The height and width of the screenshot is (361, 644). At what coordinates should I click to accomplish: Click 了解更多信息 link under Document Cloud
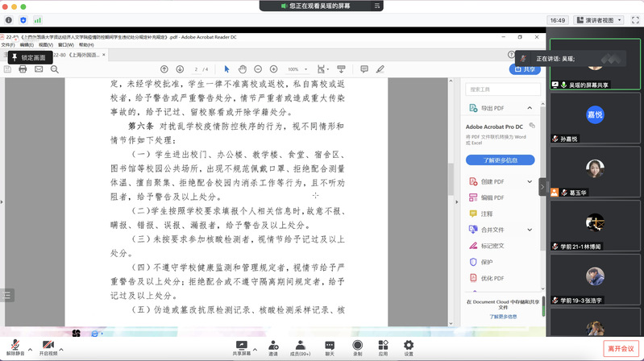[x=503, y=317]
